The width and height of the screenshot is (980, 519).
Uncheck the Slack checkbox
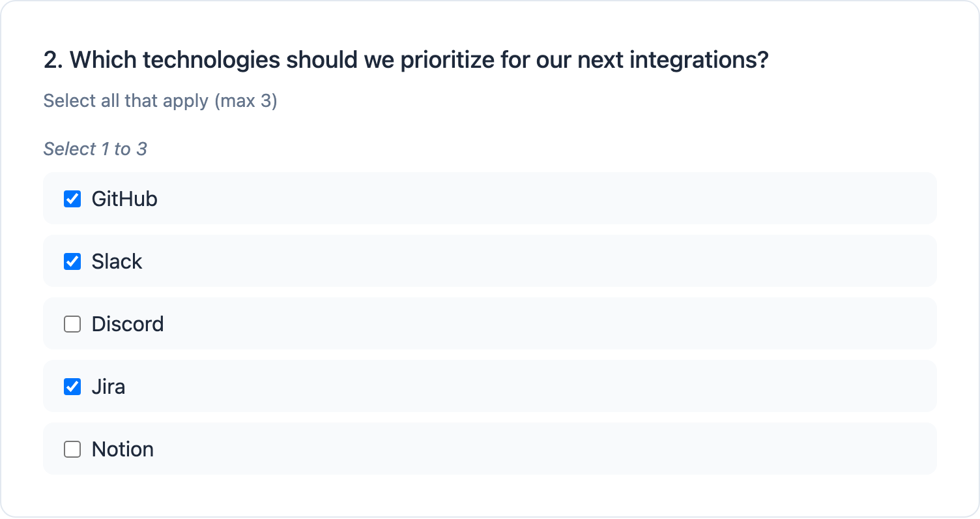coord(72,261)
